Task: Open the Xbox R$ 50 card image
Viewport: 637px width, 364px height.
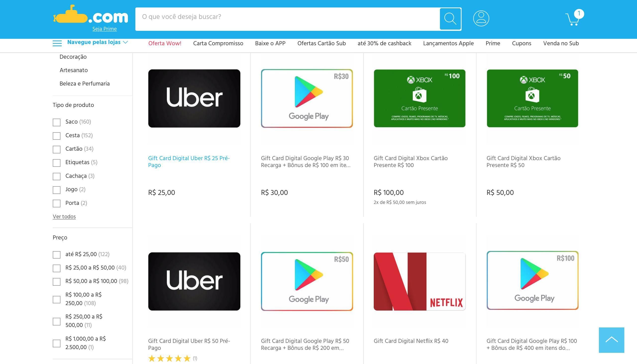Action: (532, 98)
